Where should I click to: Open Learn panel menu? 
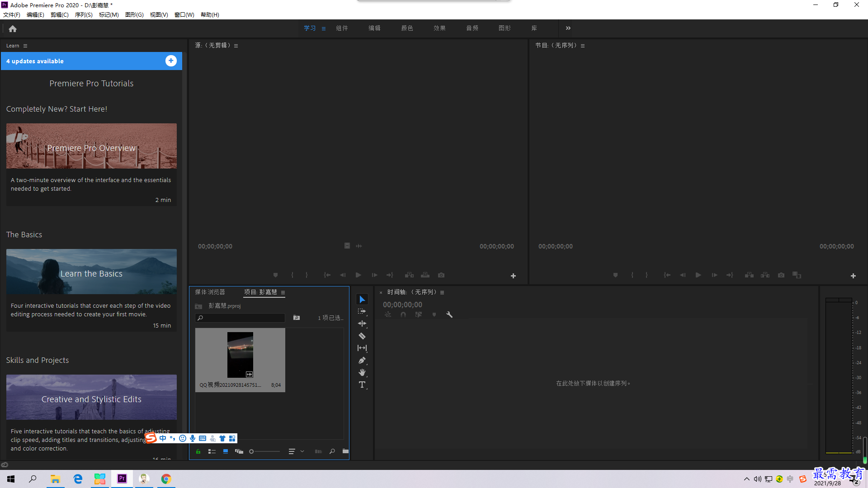coord(25,46)
